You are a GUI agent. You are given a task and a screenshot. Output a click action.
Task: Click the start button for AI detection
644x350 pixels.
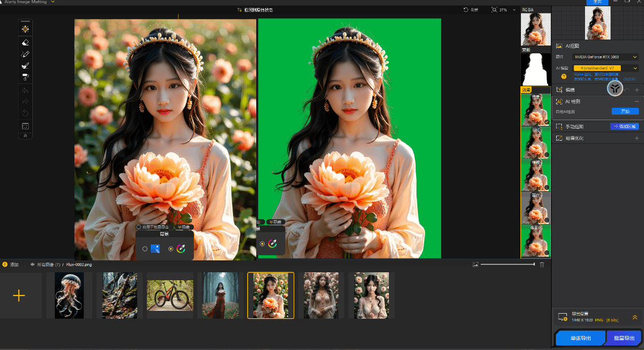click(625, 111)
